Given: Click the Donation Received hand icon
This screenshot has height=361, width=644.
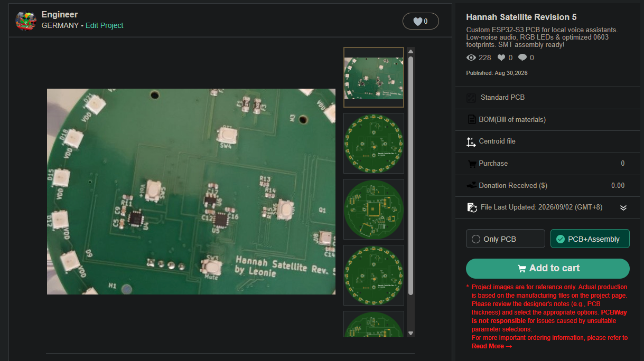Looking at the screenshot, I should pos(472,185).
